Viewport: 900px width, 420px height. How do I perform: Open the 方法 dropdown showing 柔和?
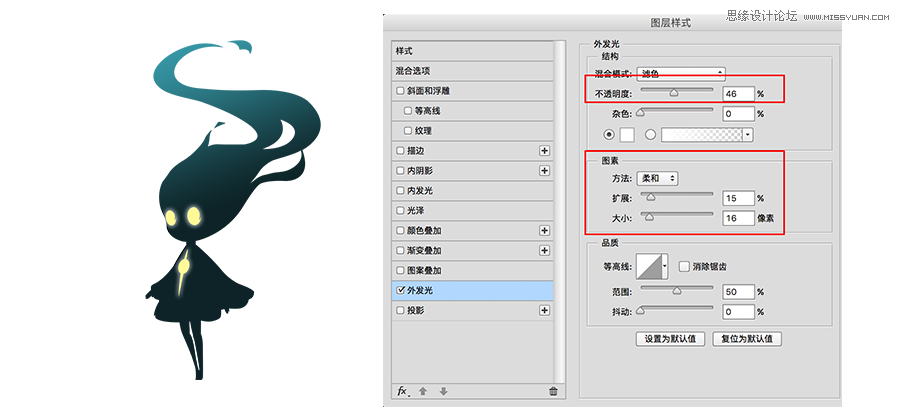(658, 179)
